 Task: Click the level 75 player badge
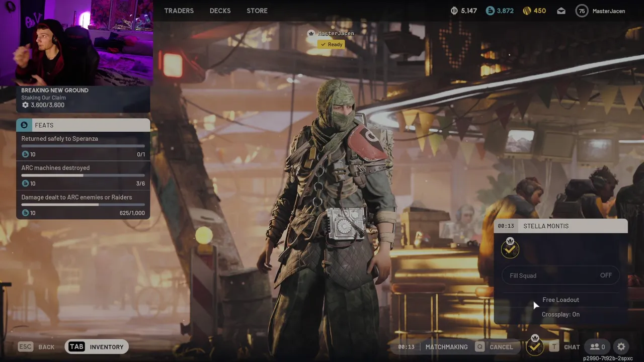pos(582,11)
